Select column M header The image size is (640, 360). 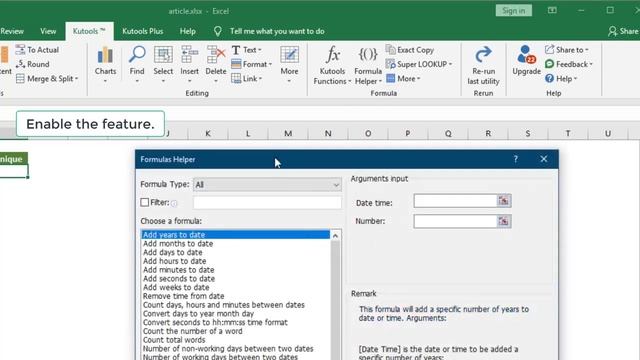[288, 133]
